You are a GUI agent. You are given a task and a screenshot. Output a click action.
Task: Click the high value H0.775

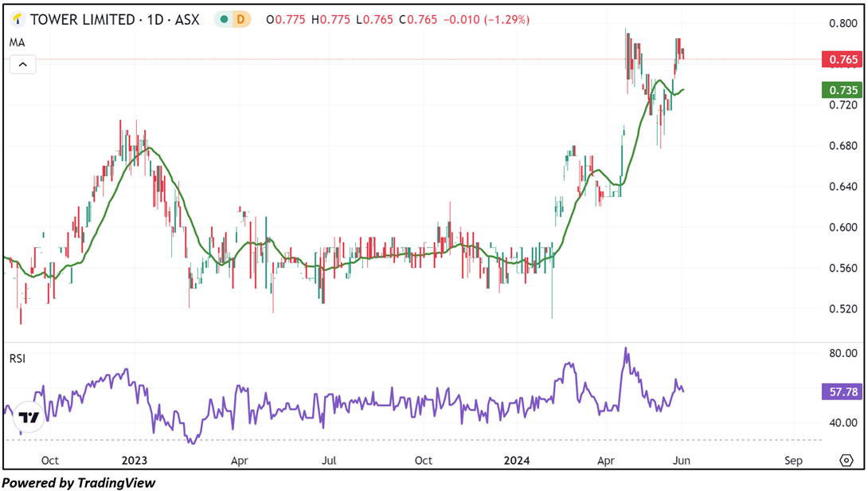coord(330,20)
